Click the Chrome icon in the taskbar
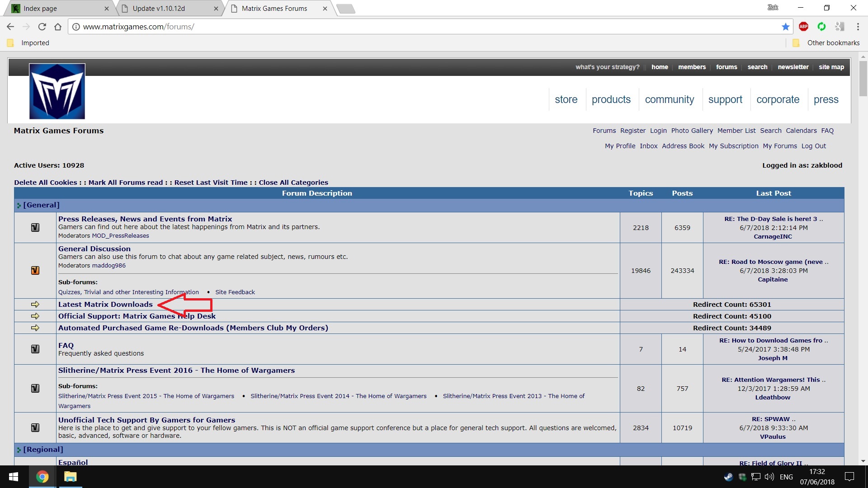The image size is (868, 488). coord(42,477)
